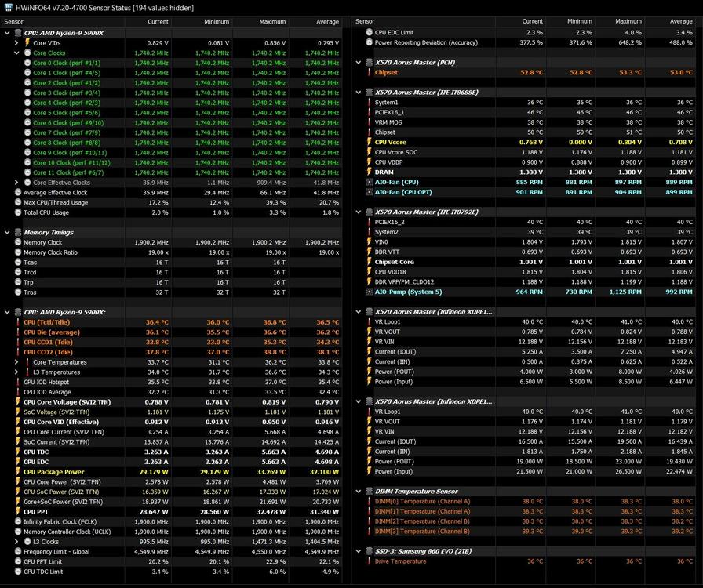Click the clock icon next to Total CPU Usage
703x588 pixels.
(17, 212)
